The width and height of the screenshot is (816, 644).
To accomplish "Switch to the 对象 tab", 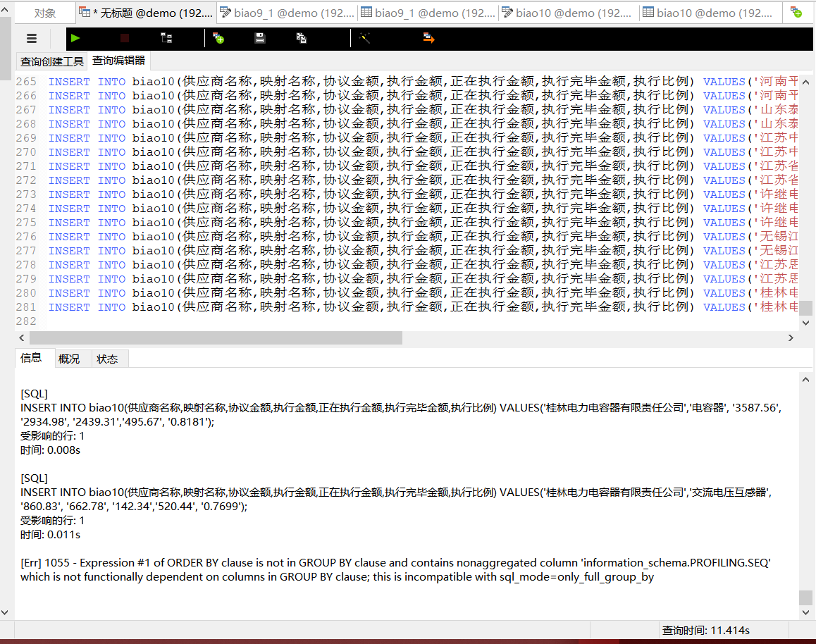I will tap(45, 13).
